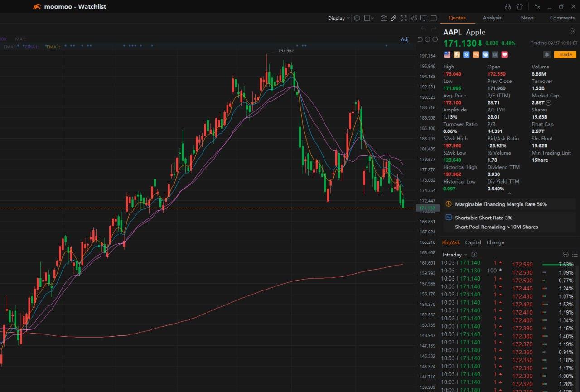The image size is (580, 392).
Task: Open the Display dropdown
Action: [339, 18]
